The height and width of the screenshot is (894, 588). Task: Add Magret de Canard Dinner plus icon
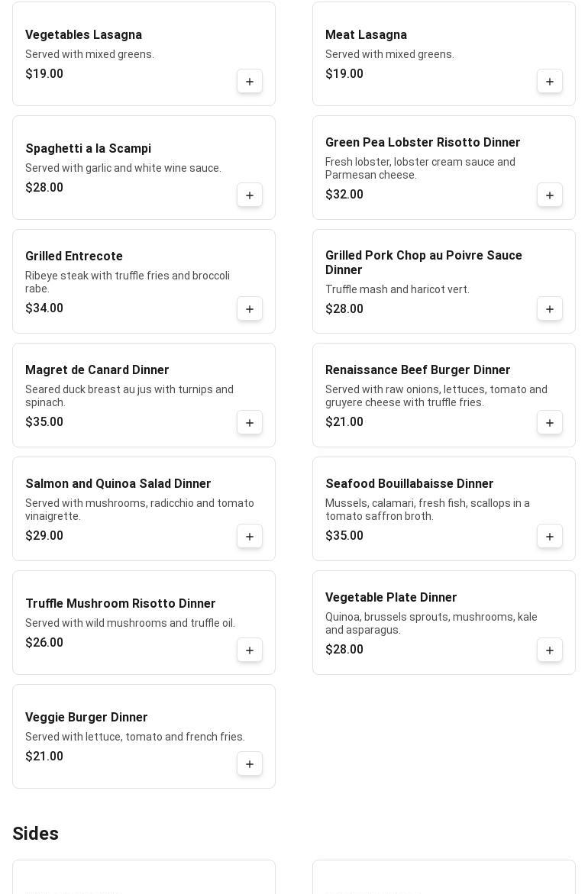tap(250, 422)
